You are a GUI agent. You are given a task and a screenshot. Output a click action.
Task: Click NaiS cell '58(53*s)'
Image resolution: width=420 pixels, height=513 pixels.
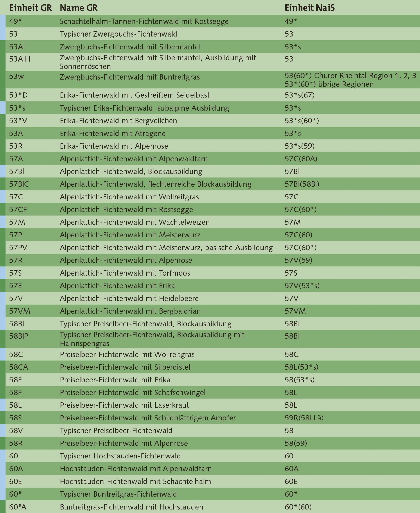[300, 380]
